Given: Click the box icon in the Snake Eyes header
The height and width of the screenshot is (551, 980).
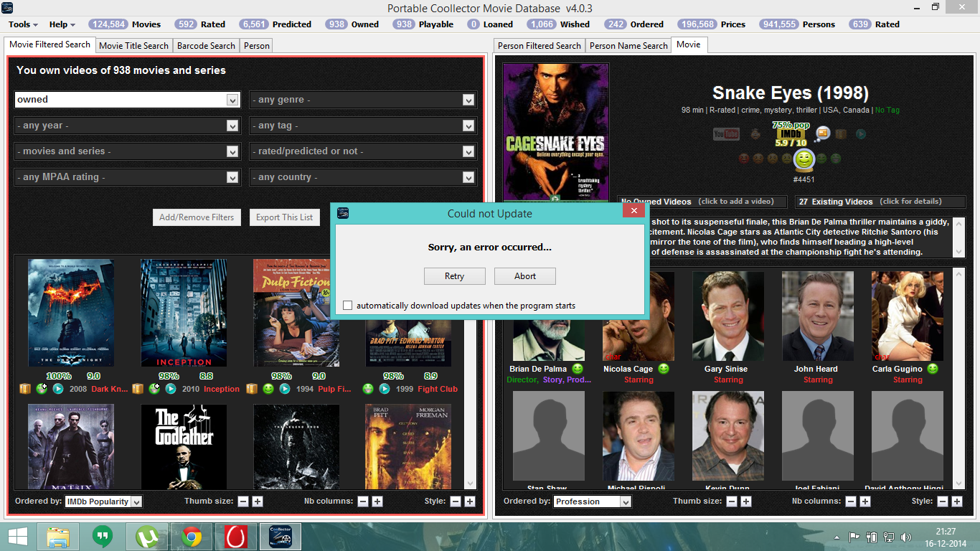Looking at the screenshot, I should [842, 133].
